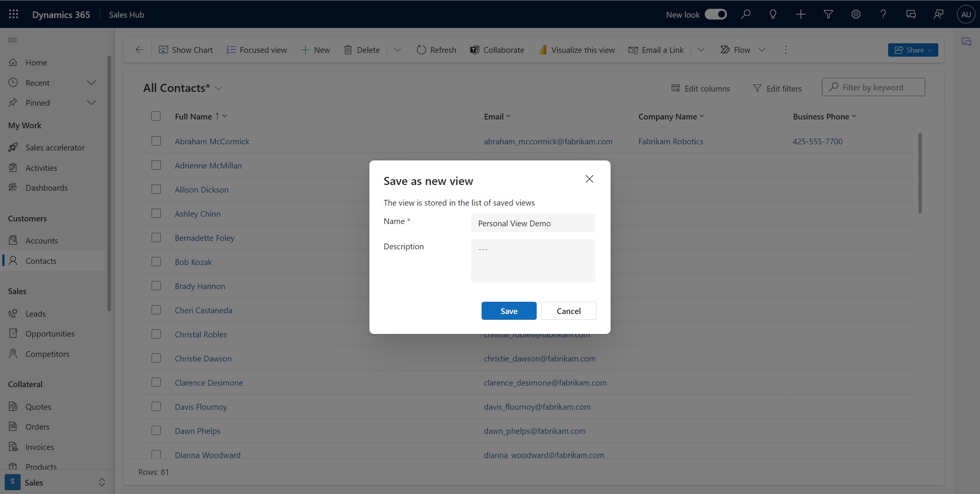Check the Abraham McCormick row checkbox
The height and width of the screenshot is (494, 980).
tap(156, 141)
